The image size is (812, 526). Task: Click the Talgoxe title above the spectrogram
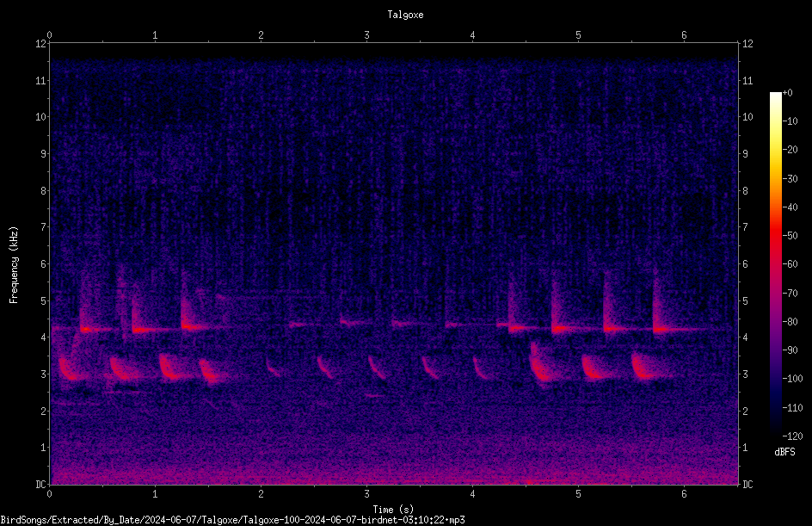(405, 15)
